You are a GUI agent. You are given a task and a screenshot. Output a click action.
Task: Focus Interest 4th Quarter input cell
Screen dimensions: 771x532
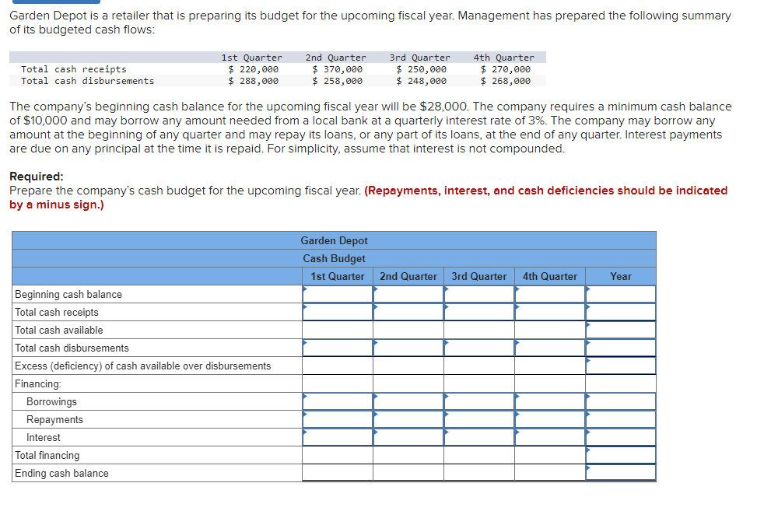click(550, 437)
